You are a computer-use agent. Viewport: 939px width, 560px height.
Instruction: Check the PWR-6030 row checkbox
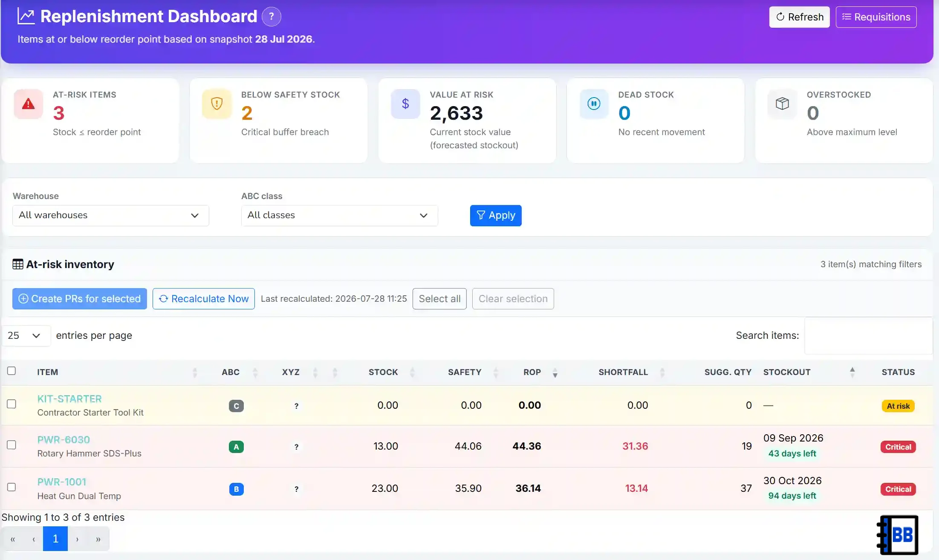12,445
